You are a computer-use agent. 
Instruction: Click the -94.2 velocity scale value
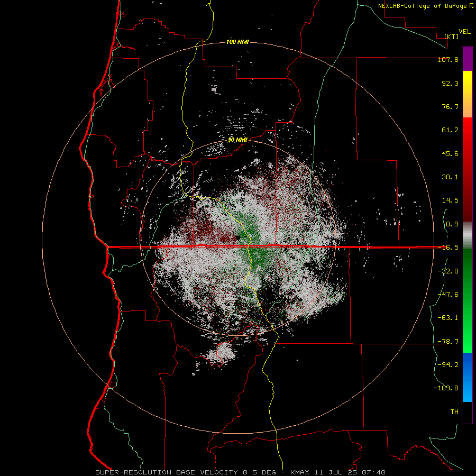click(x=448, y=365)
